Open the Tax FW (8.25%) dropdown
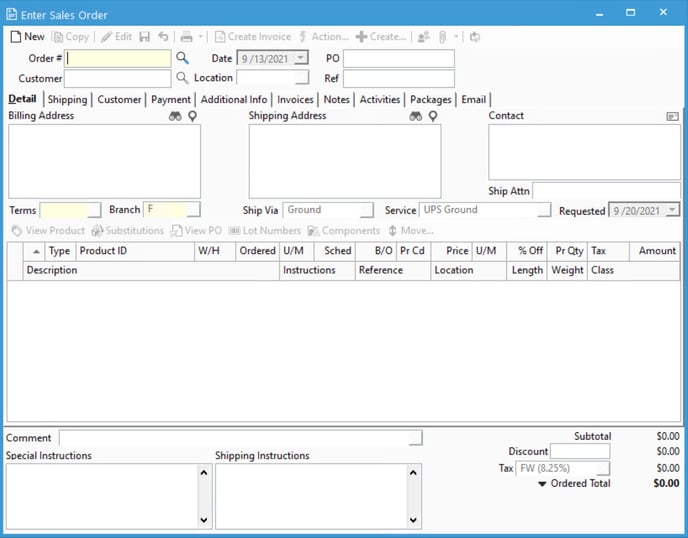Image resolution: width=688 pixels, height=538 pixels. pyautogui.click(x=603, y=468)
